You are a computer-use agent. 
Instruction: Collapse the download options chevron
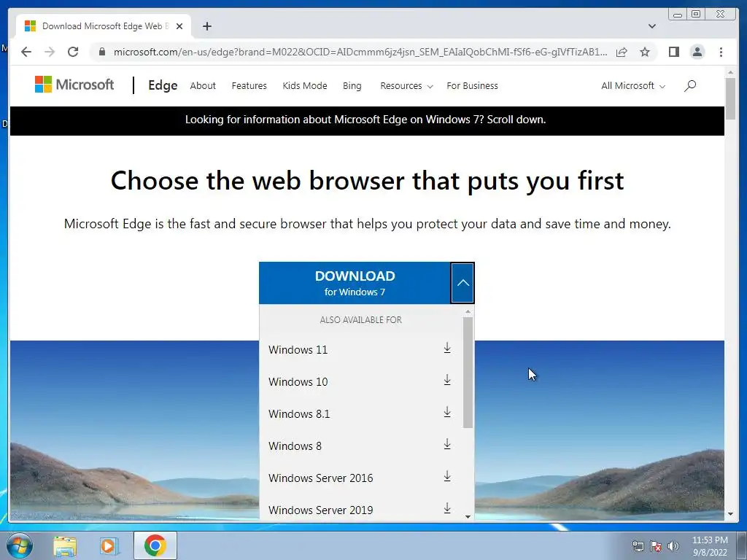click(462, 283)
